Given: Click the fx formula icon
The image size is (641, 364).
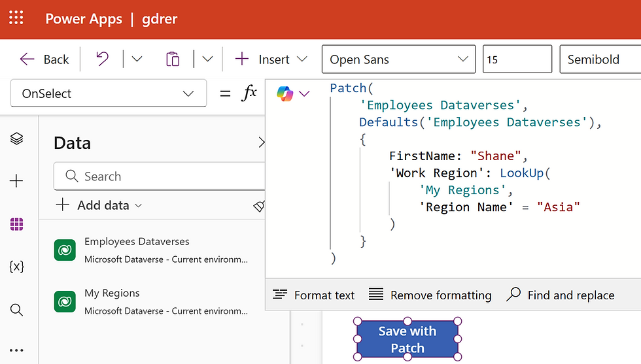Looking at the screenshot, I should point(249,93).
